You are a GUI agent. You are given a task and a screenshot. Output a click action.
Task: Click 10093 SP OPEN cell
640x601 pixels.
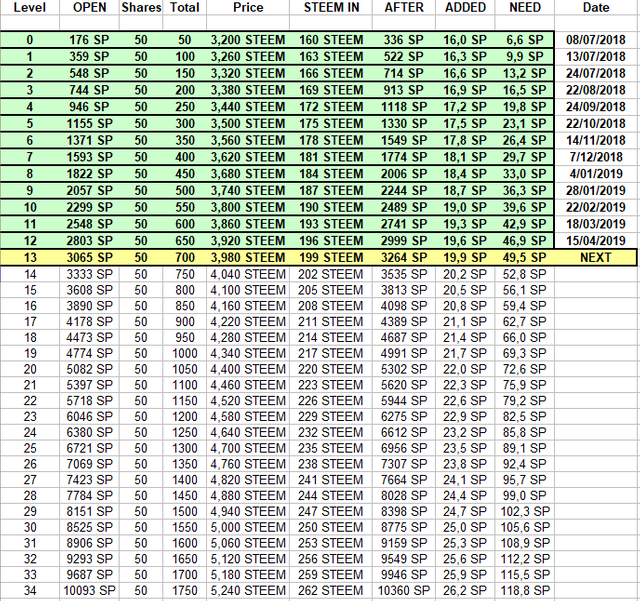(89, 591)
